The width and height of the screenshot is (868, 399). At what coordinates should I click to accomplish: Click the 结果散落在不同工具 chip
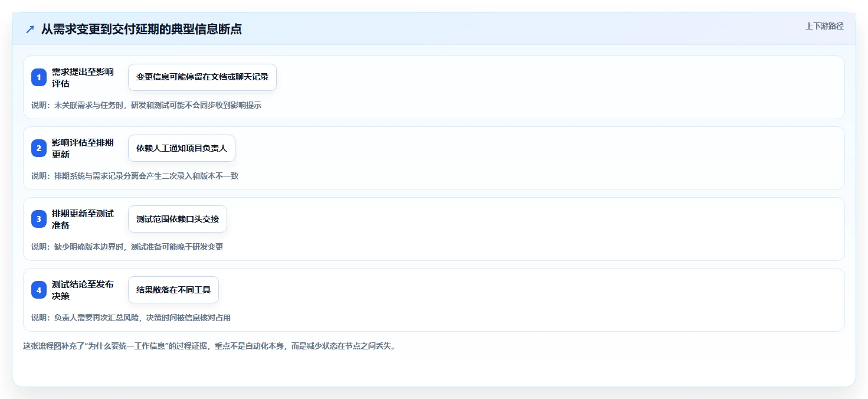tap(173, 290)
